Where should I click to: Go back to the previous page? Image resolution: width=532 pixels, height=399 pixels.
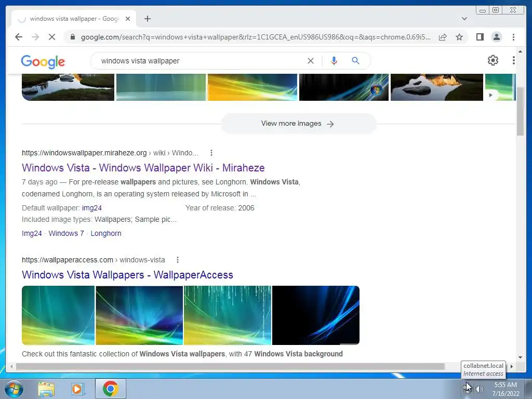[19, 37]
